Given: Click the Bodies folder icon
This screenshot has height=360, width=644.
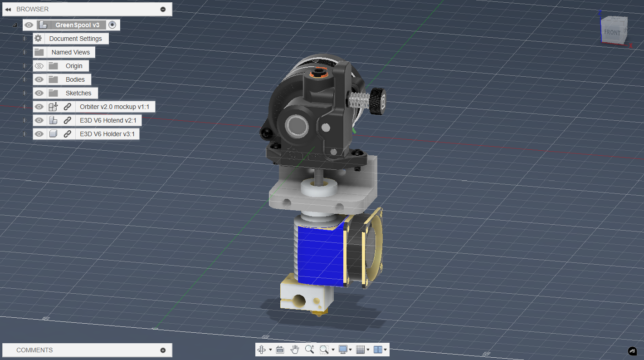Looking at the screenshot, I should coord(54,79).
